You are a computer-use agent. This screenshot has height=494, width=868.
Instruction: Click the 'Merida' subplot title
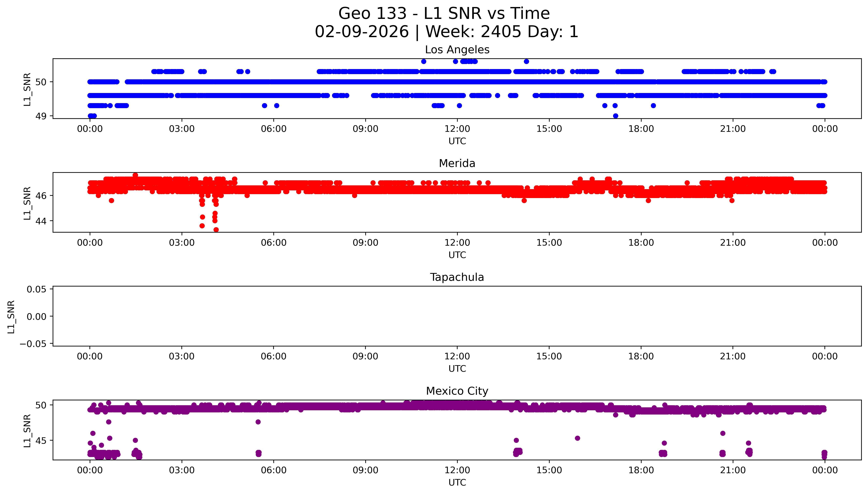point(457,164)
